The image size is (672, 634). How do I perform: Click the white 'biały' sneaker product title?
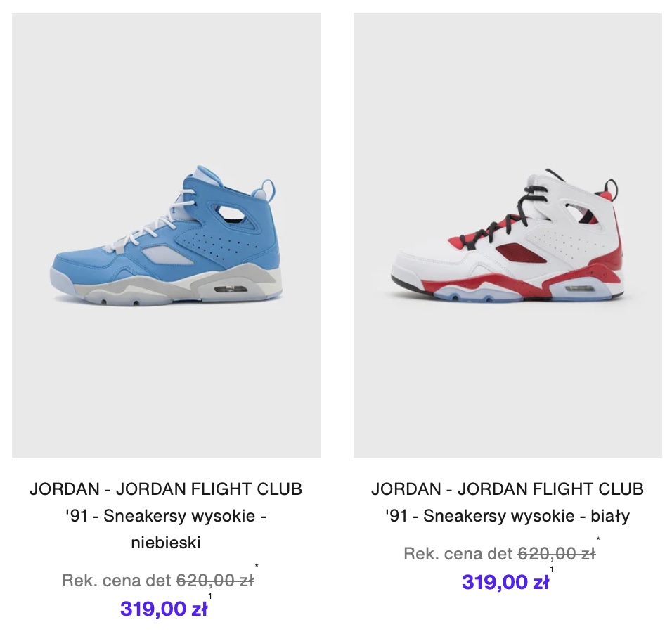[508, 503]
